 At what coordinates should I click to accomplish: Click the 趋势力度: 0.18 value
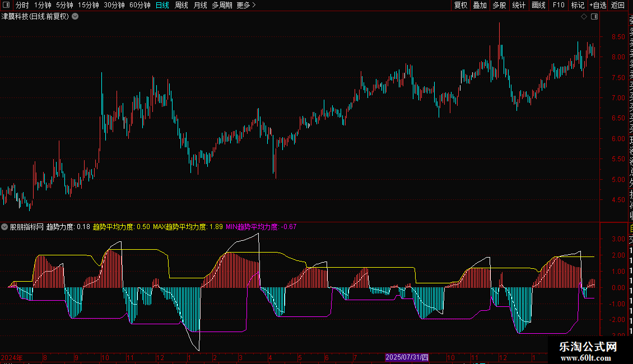coord(68,227)
